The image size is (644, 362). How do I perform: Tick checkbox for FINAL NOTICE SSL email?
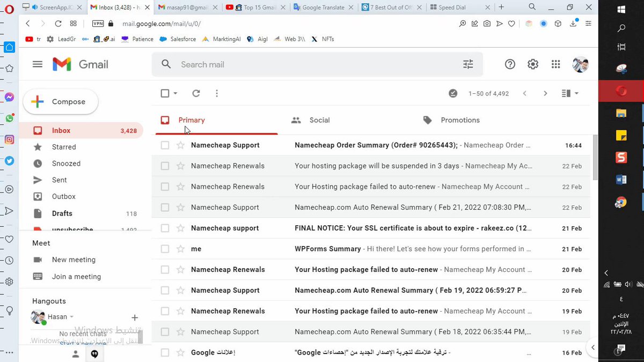(165, 228)
